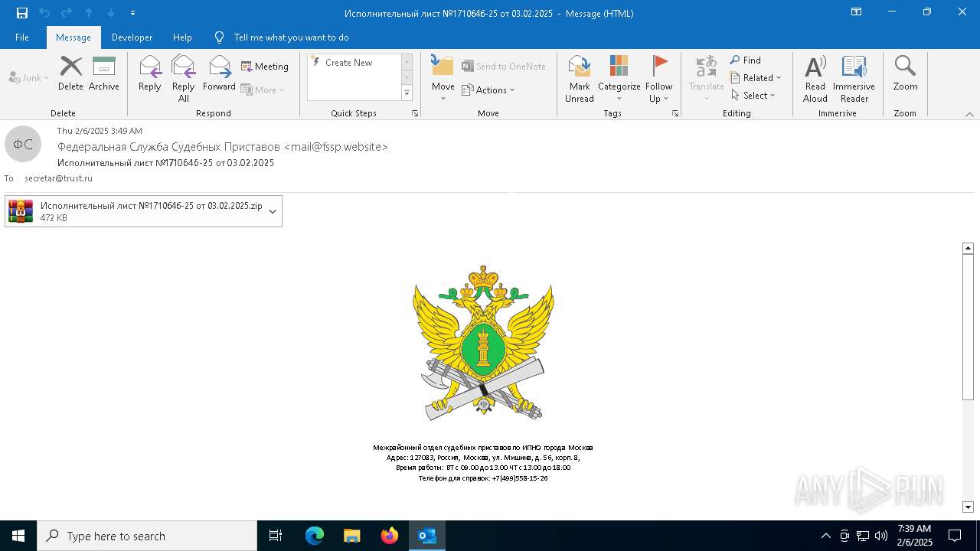Launch Microsoft Edge from taskbar

tap(315, 536)
